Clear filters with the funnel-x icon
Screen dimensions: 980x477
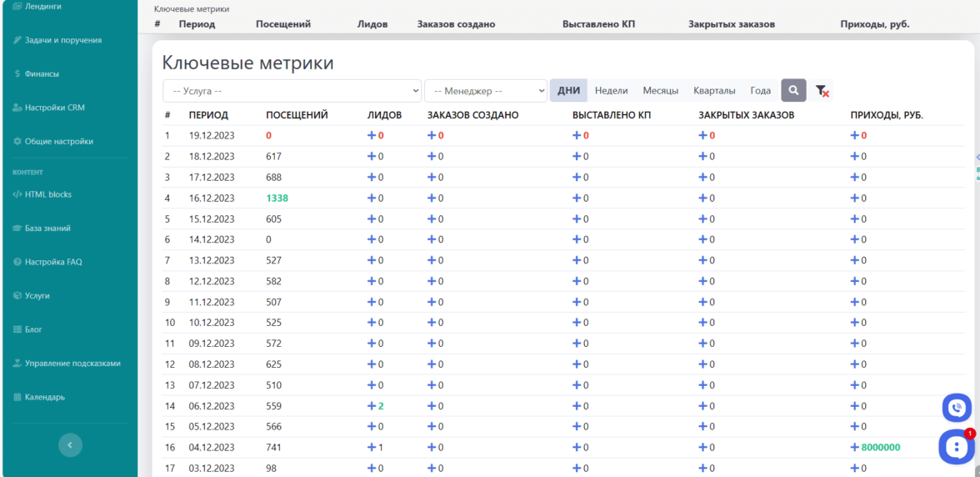(822, 91)
